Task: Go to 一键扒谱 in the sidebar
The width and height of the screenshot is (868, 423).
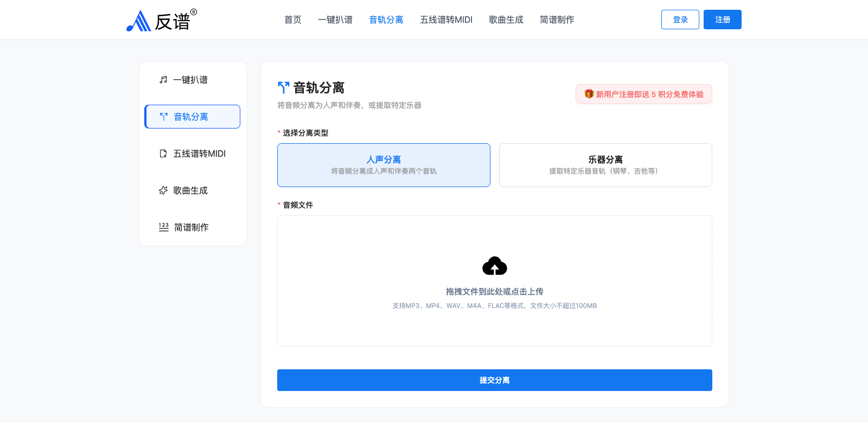Action: 193,80
